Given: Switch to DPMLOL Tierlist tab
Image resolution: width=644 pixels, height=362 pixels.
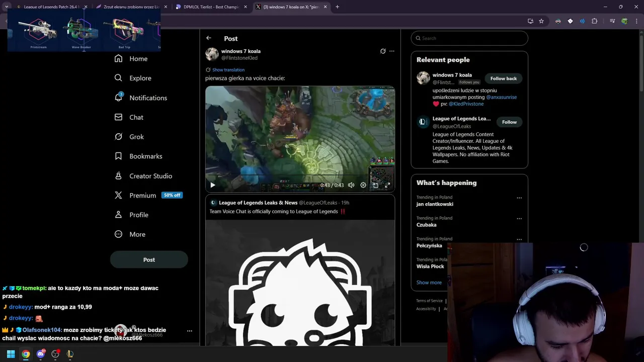Looking at the screenshot, I should 211,7.
